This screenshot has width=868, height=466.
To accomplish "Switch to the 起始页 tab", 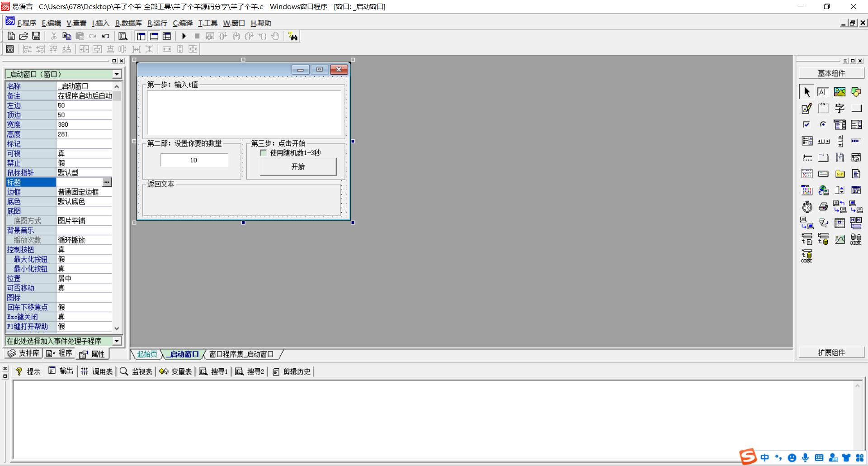I will pos(147,354).
